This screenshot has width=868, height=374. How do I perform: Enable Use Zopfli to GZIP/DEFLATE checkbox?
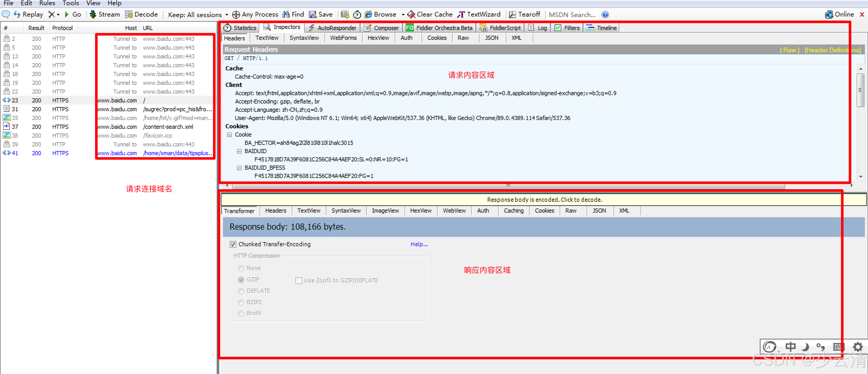click(x=298, y=280)
